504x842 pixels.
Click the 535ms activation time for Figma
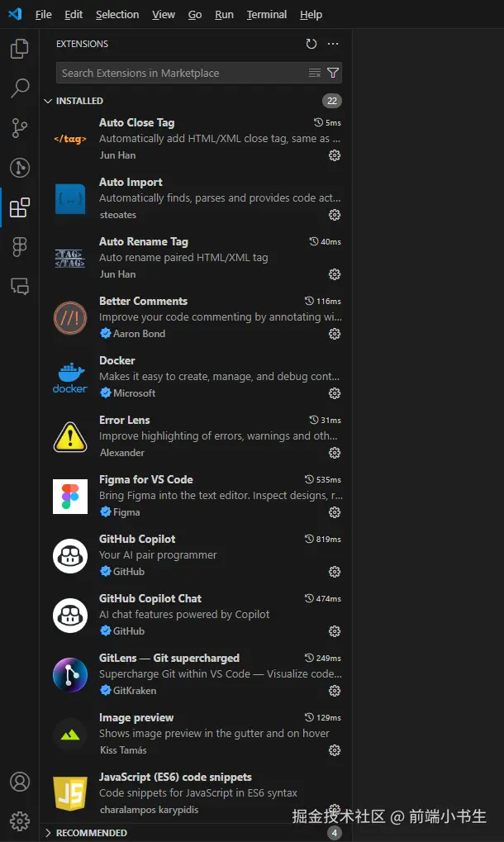(323, 479)
